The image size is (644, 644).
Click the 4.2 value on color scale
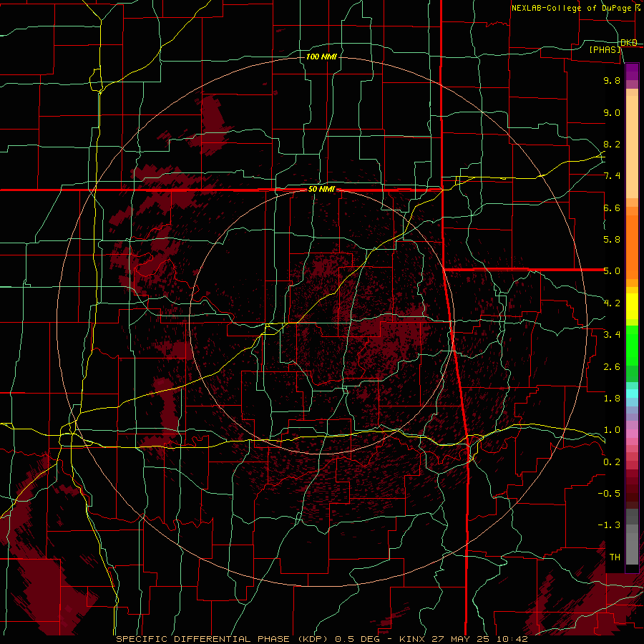point(612,303)
